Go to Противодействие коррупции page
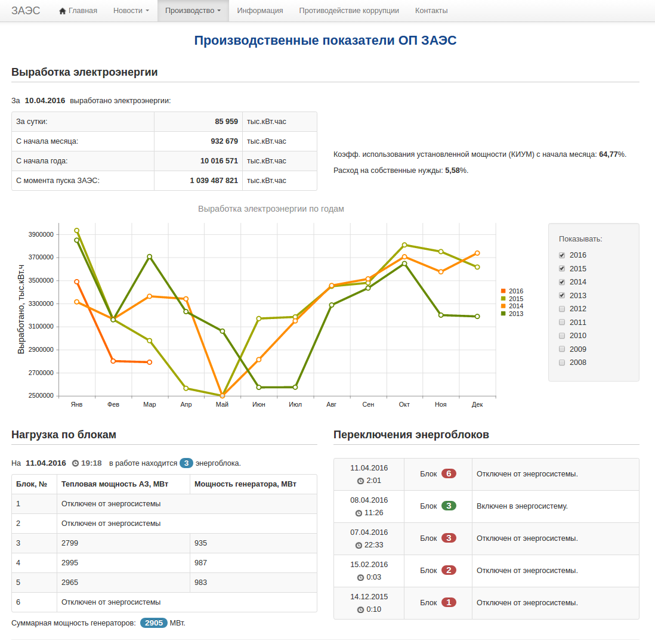The image size is (655, 644). [x=349, y=11]
